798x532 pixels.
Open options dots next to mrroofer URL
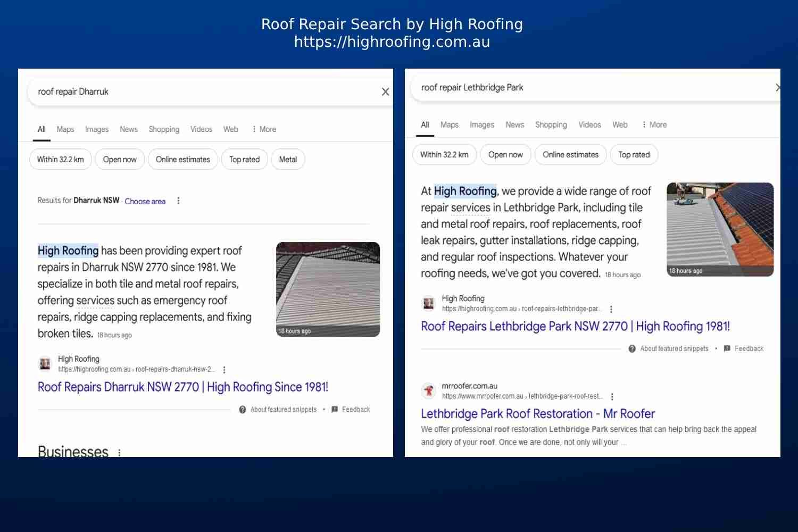[612, 397]
